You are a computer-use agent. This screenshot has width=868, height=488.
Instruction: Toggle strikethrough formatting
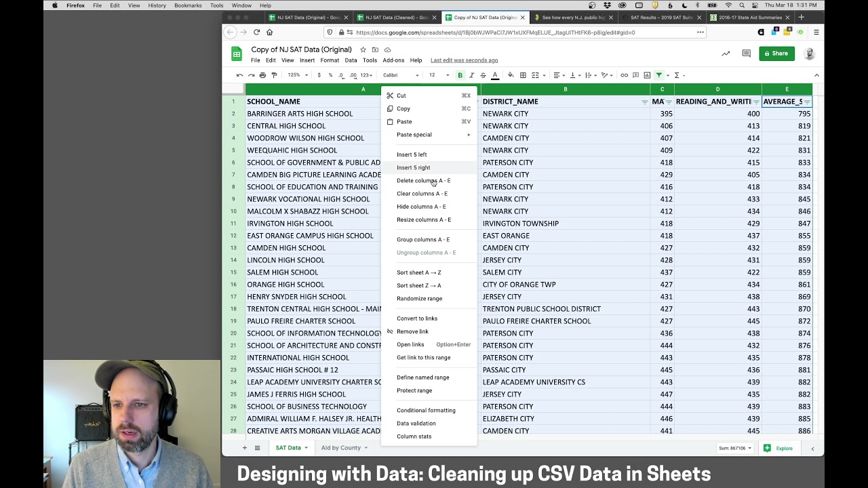(x=483, y=75)
